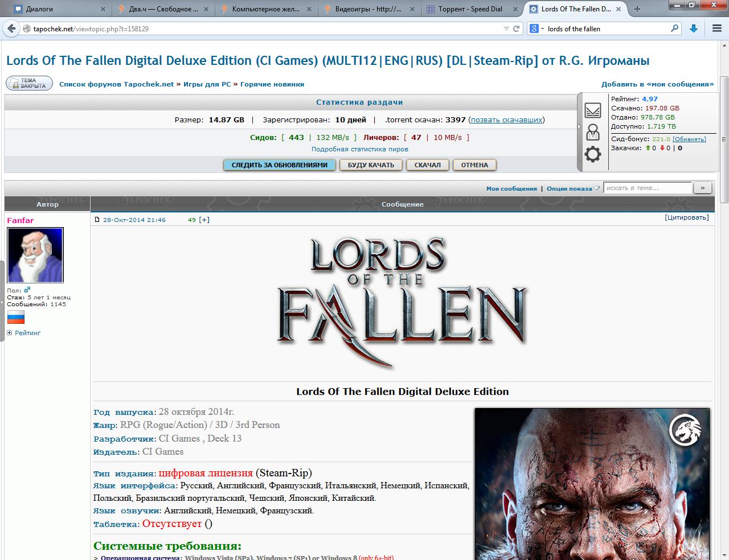Open the Google search engine dropdown
The height and width of the screenshot is (560, 729).
pos(537,28)
